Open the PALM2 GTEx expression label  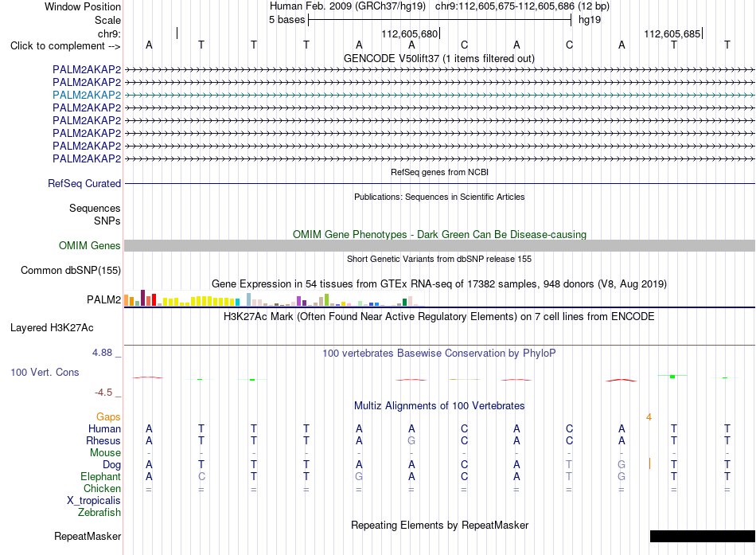tap(103, 299)
